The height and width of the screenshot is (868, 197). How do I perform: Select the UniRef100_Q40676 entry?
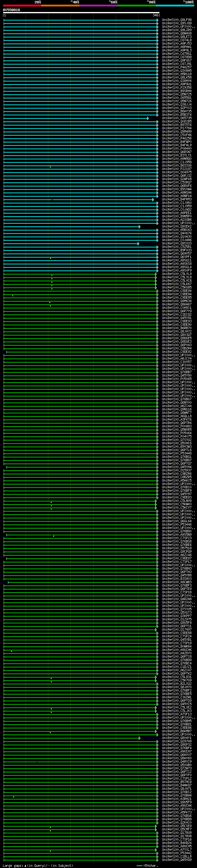pyautogui.click(x=177, y=233)
